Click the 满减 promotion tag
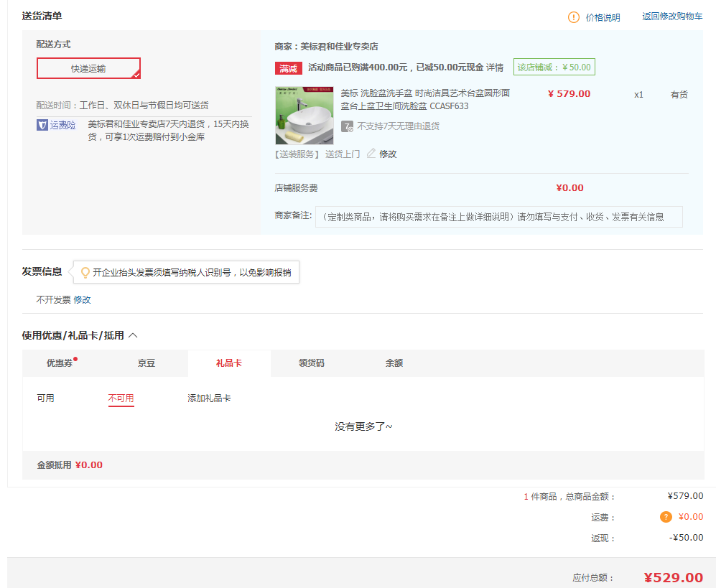Screen dimensions: 716x588 [x=288, y=68]
